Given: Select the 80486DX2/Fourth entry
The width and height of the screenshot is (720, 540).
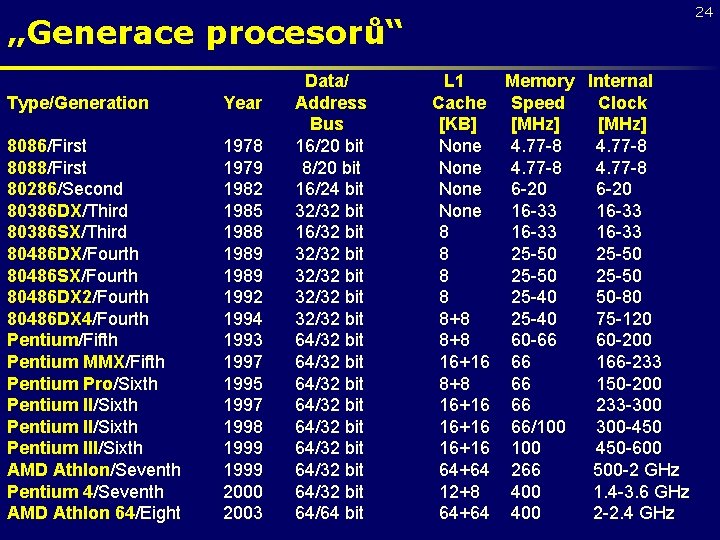Looking at the screenshot, I should click(78, 297).
